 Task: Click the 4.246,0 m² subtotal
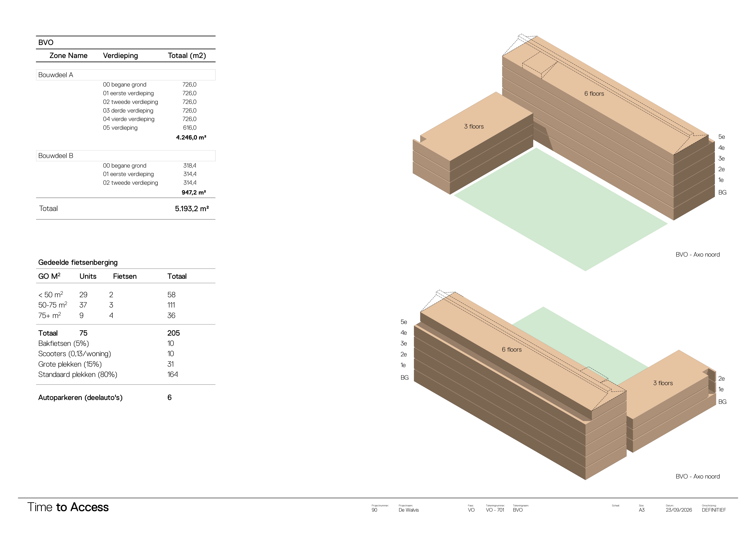tap(191, 137)
